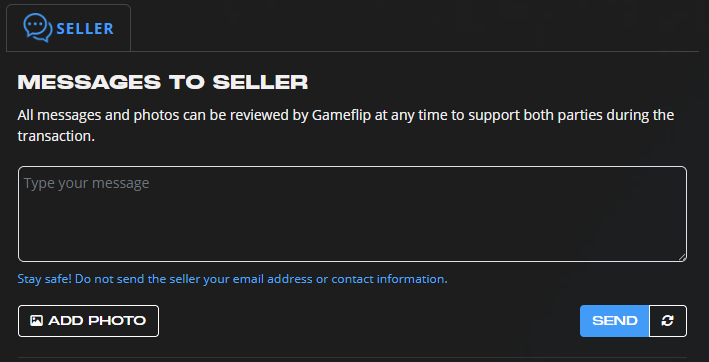Click the 'contact information' text in warning
The image size is (709, 362).
(x=389, y=279)
